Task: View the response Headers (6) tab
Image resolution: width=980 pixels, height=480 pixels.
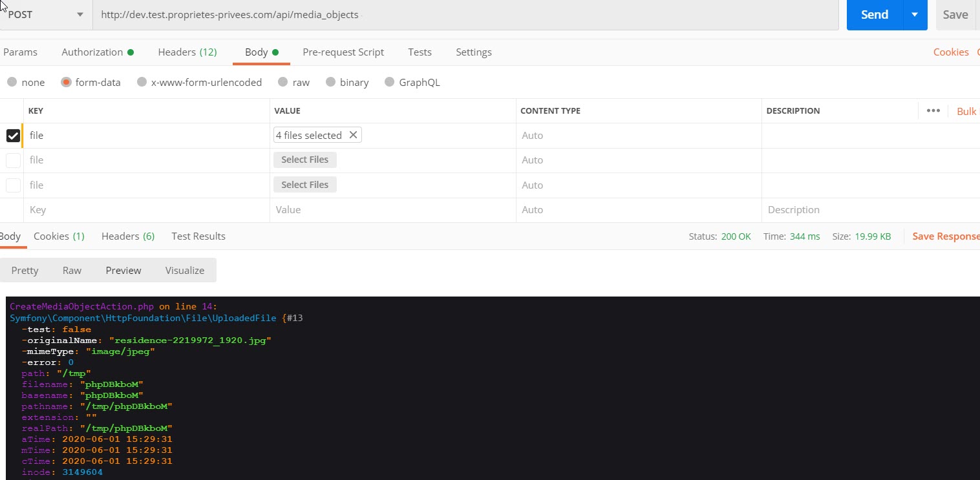Action: click(127, 236)
